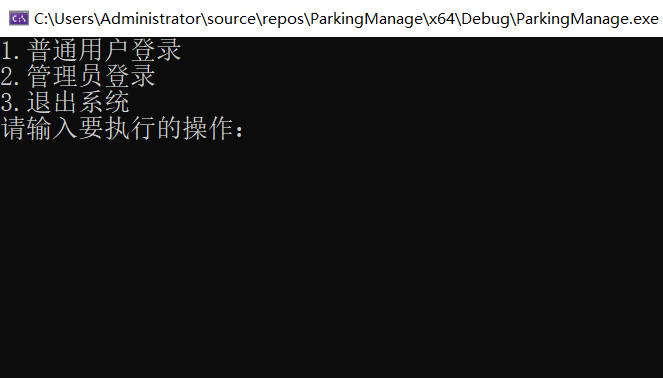Click the first ParkingManage folder in title
The image size is (663, 378).
[x=367, y=19]
